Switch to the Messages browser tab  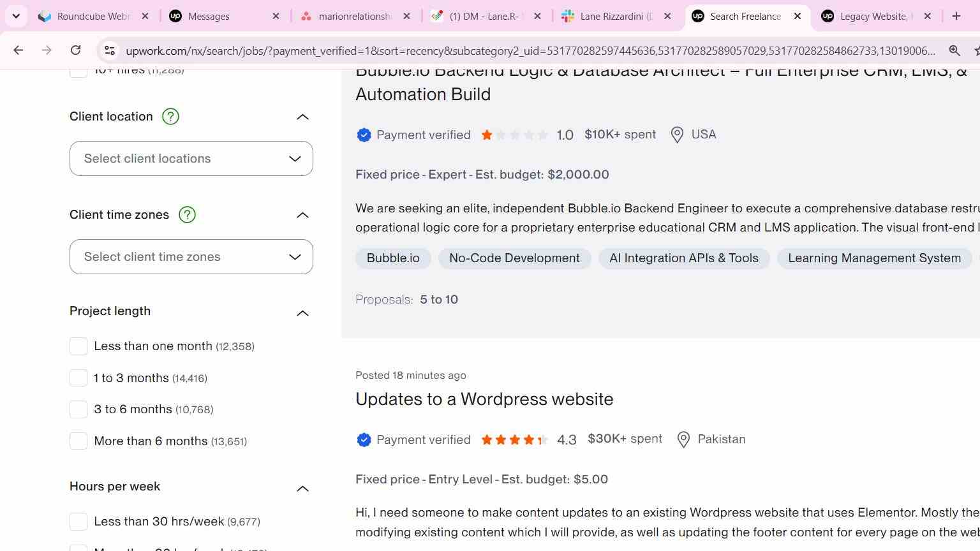tap(224, 16)
